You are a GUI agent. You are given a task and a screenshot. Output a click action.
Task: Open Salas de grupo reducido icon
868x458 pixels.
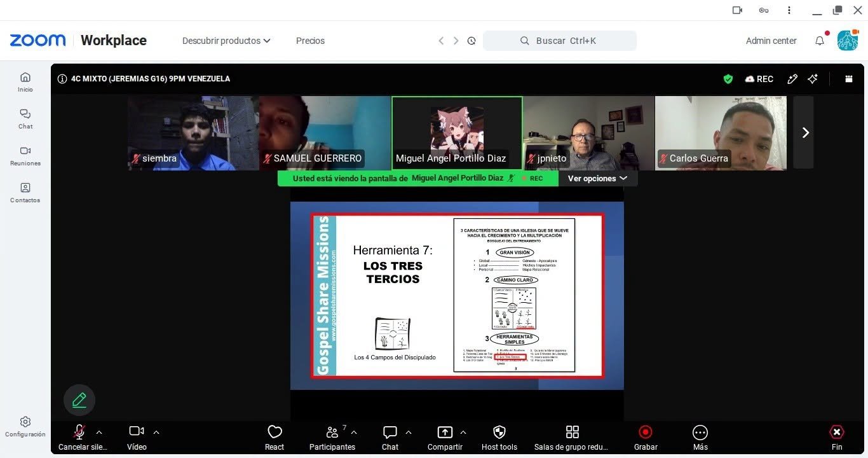572,433
